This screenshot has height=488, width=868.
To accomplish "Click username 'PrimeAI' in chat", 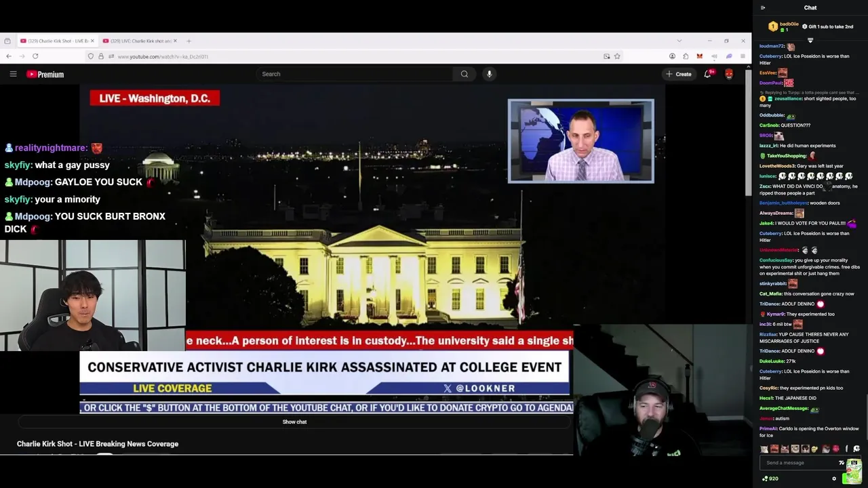I will click(x=768, y=428).
